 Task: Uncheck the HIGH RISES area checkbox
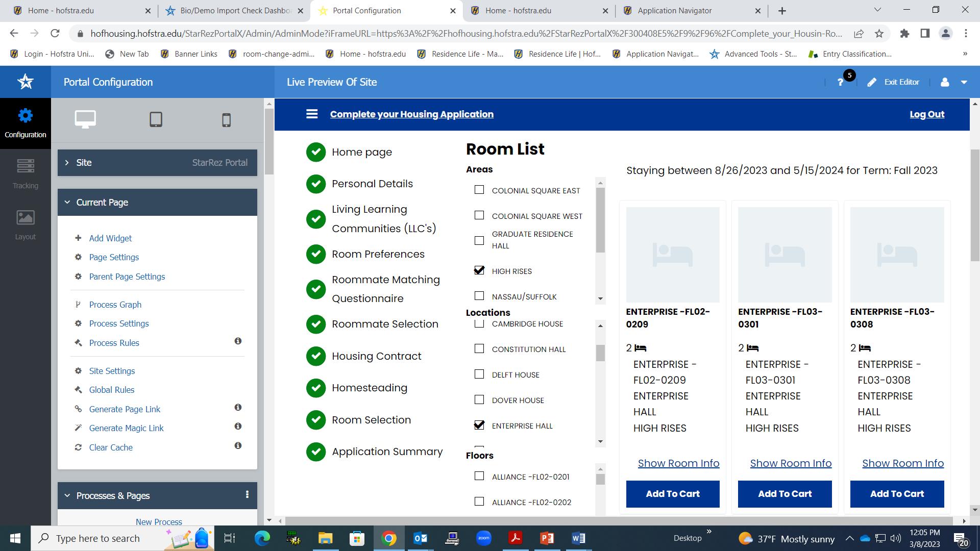coord(479,270)
